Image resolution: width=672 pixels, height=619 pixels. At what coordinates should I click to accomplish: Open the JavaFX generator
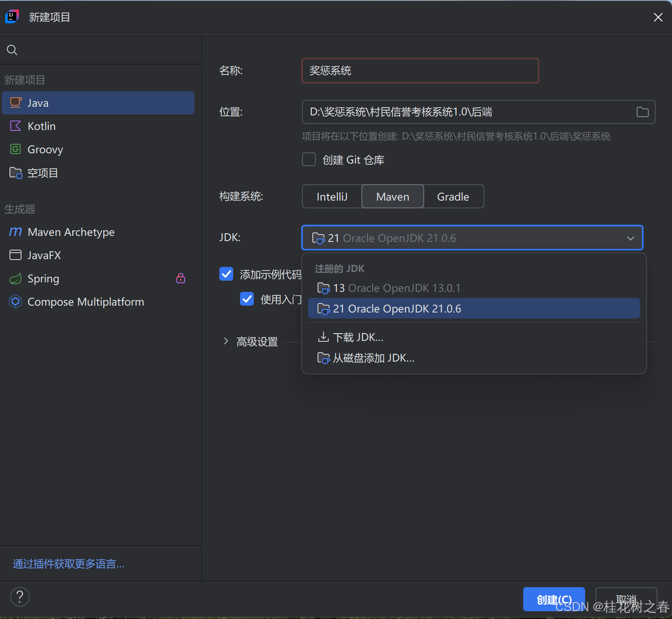click(x=44, y=255)
